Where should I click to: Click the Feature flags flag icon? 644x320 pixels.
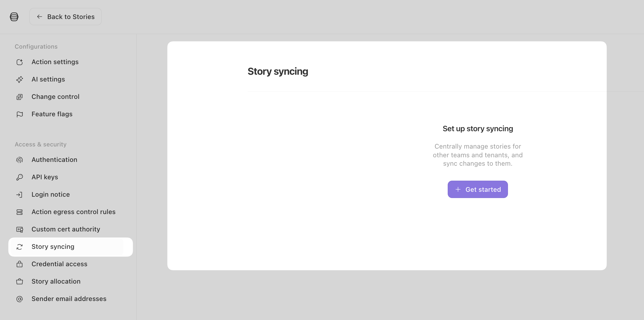(x=20, y=114)
